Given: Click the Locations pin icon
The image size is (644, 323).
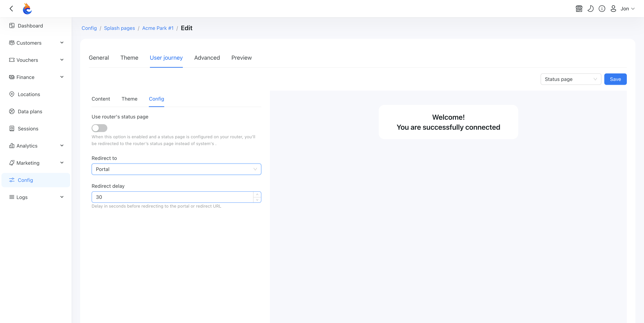Looking at the screenshot, I should tap(12, 94).
